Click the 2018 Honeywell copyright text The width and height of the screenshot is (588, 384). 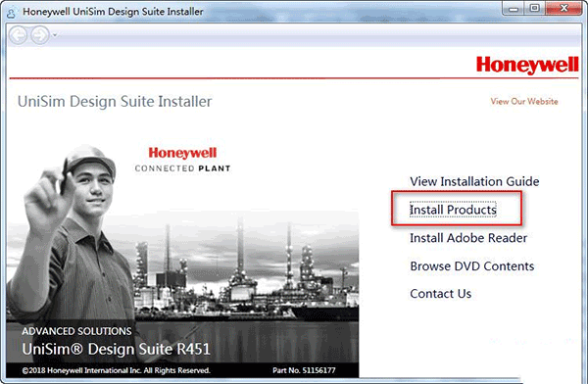[x=116, y=370]
